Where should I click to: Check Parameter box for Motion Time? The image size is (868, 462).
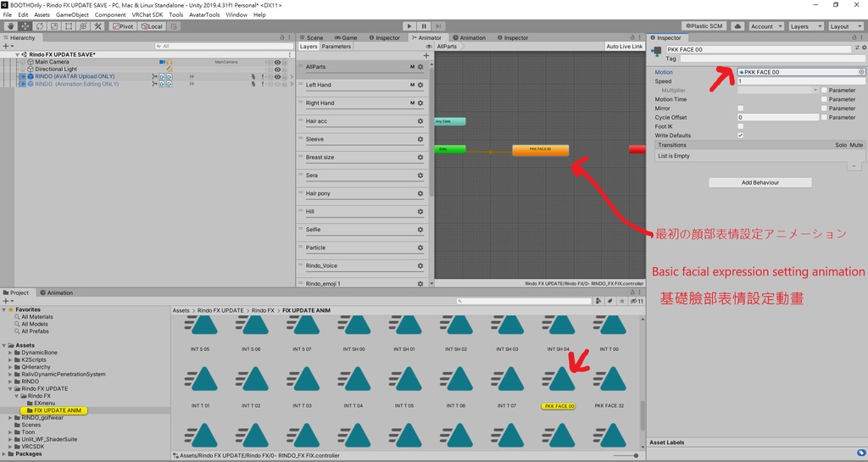pos(824,99)
